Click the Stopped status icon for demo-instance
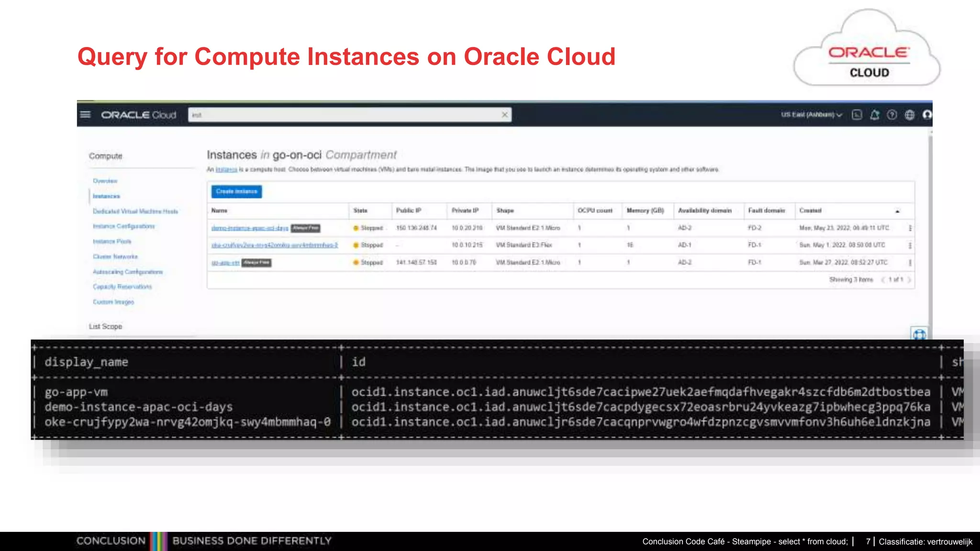 click(x=356, y=228)
